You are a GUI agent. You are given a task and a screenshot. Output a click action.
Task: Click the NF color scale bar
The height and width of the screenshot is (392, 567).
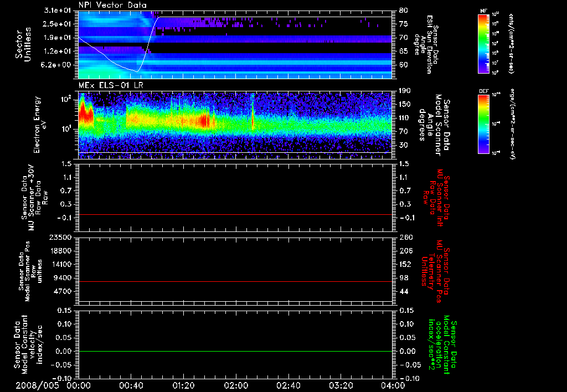(x=484, y=43)
